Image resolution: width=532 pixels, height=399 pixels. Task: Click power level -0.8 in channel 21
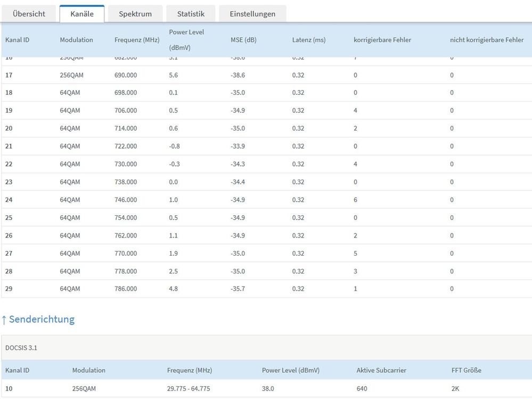[174, 146]
